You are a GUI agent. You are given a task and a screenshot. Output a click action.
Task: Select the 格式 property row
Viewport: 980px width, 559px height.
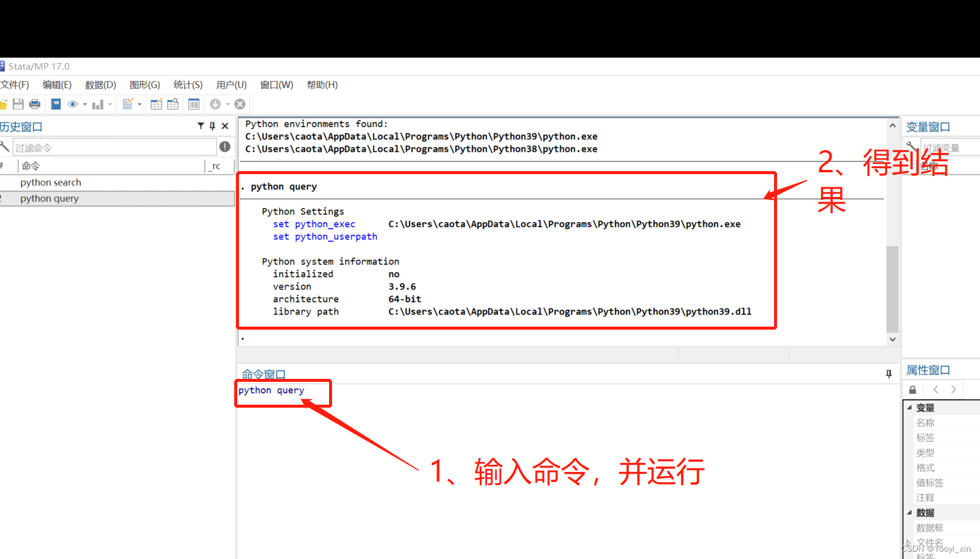coord(942,468)
